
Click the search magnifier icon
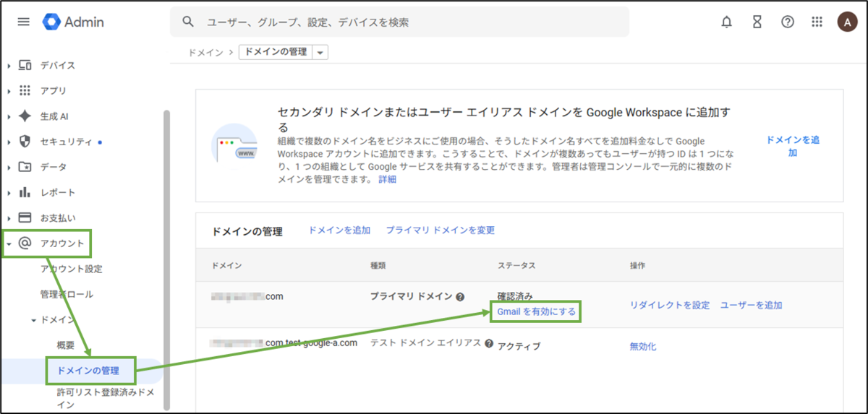click(188, 22)
